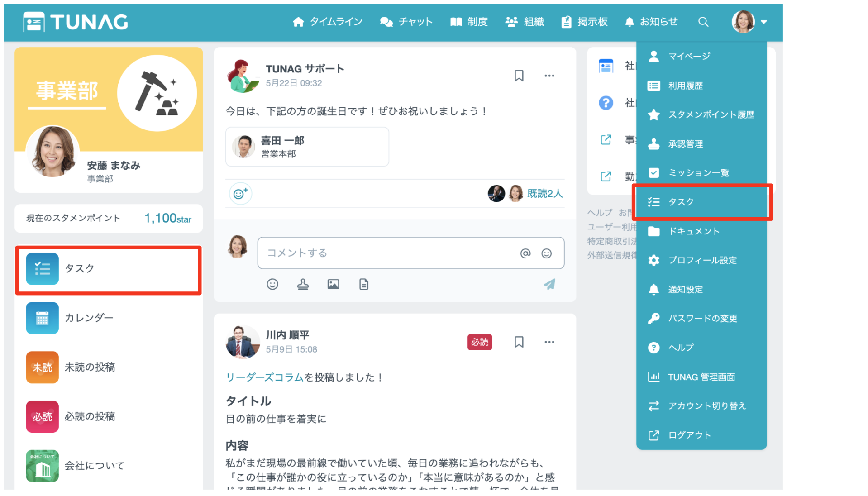Screen dimensions: 868x496
Task: Open タスク in the left sidebar
Action: click(109, 269)
